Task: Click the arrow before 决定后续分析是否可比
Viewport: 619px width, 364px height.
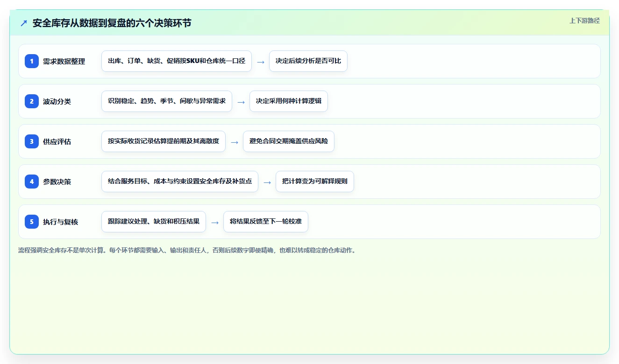Action: (x=261, y=62)
